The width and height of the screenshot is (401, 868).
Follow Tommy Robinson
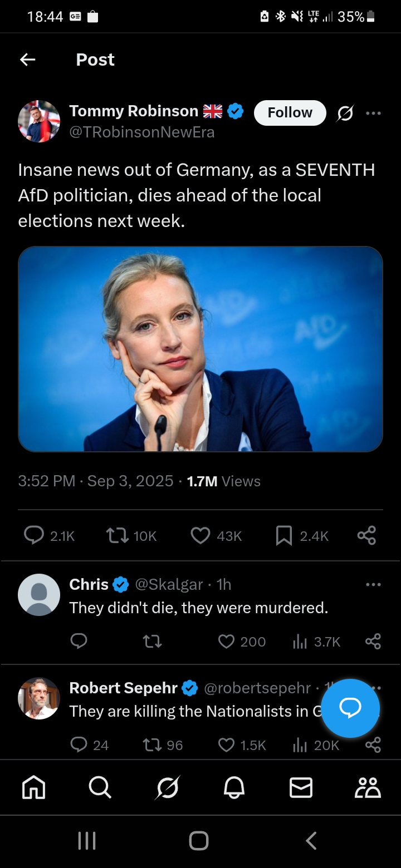click(290, 112)
